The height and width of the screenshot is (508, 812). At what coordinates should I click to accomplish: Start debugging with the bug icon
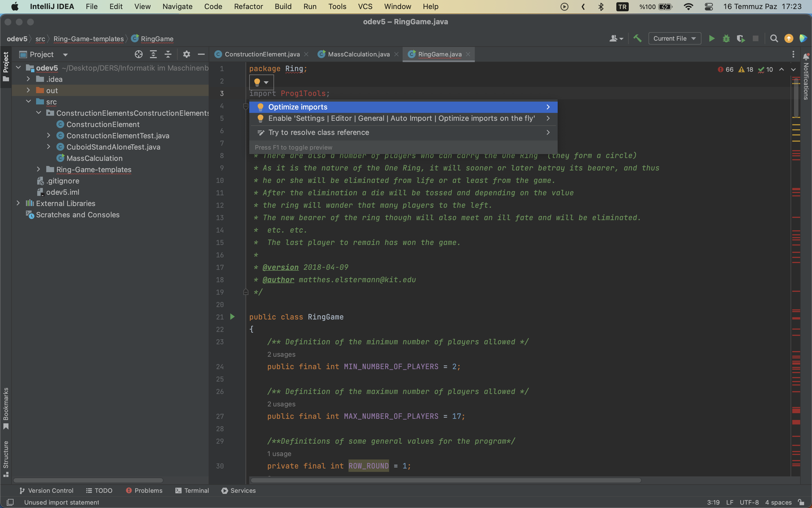[726, 39]
